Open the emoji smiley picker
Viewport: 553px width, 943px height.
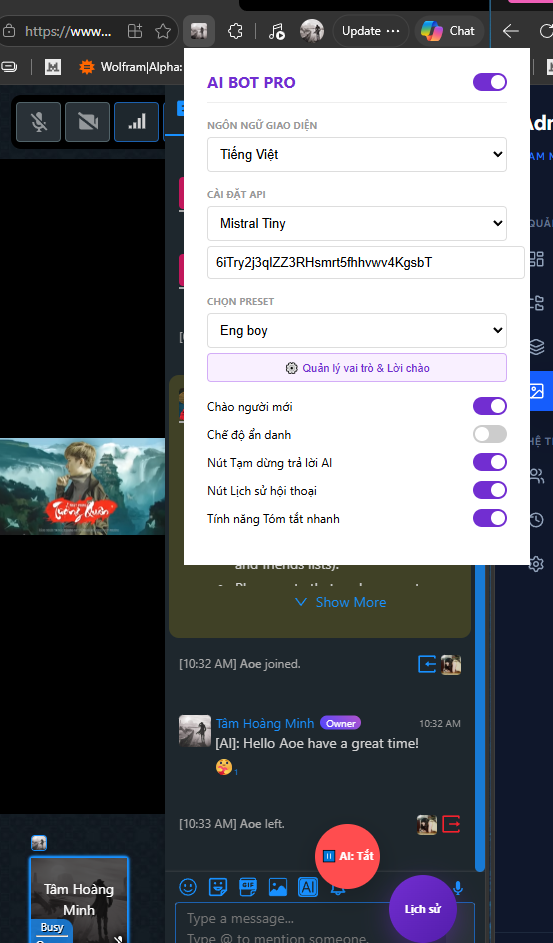188,886
